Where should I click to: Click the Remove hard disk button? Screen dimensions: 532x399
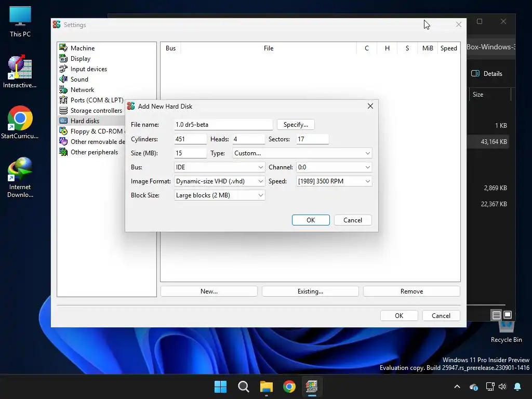click(411, 291)
